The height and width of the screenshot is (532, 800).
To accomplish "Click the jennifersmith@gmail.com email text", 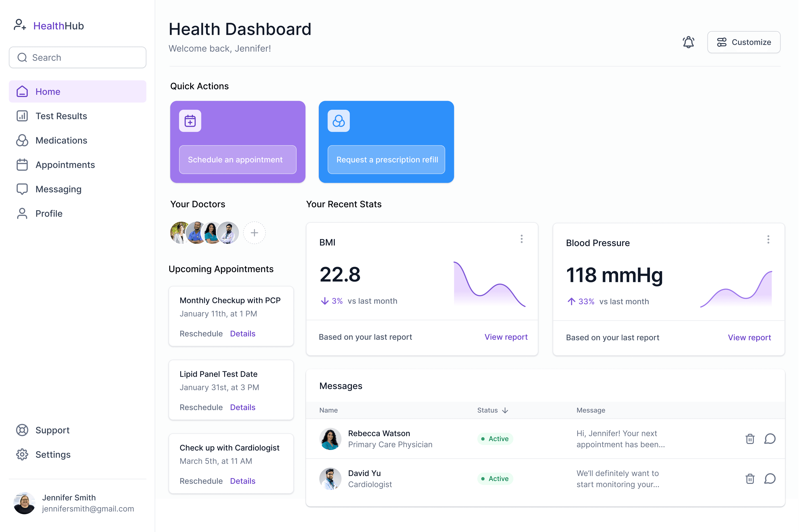I will (88, 509).
